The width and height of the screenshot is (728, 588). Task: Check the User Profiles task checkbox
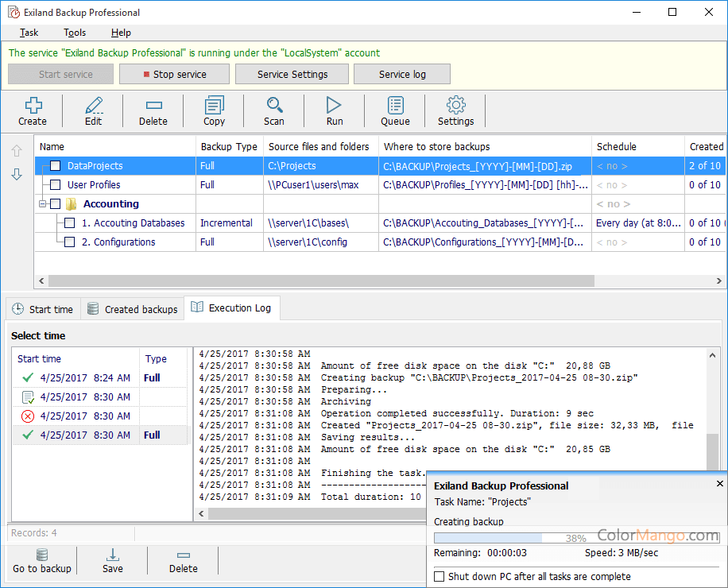click(x=55, y=185)
